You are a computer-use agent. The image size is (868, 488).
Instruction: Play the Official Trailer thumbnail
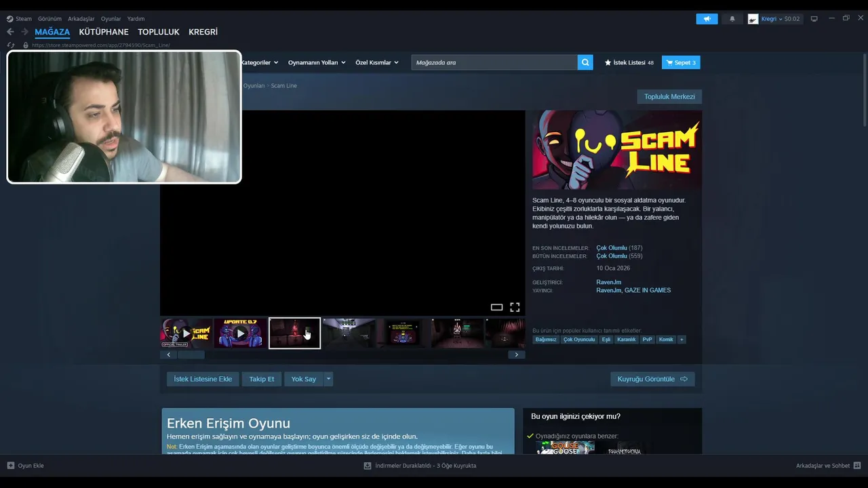[x=186, y=333]
